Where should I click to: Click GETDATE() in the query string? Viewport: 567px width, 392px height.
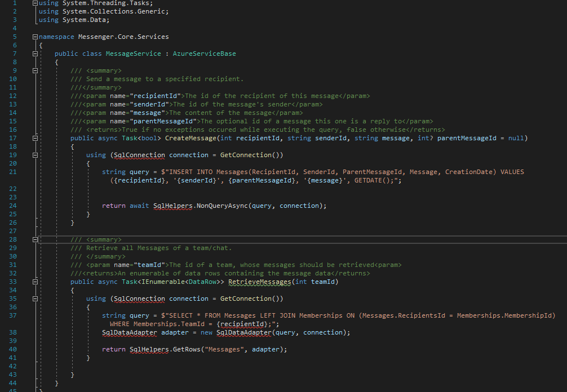coord(372,180)
